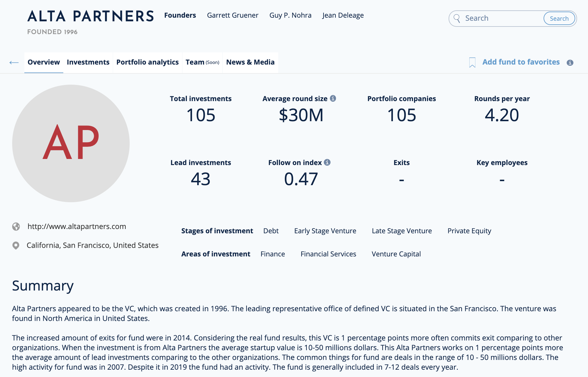The width and height of the screenshot is (588, 377).
Task: Click the Exits label
Action: (x=402, y=163)
